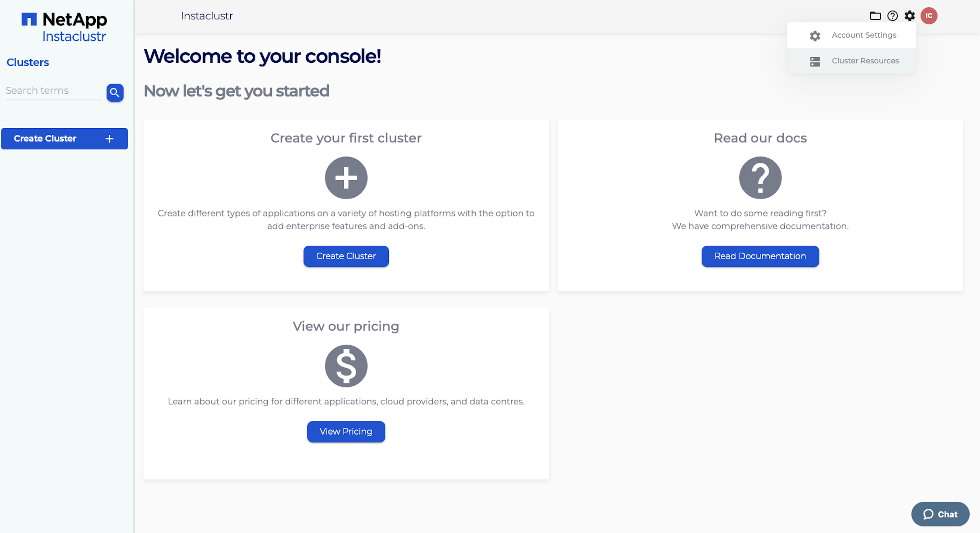The width and height of the screenshot is (980, 533).
Task: Click the folder icon in top bar
Action: (875, 16)
